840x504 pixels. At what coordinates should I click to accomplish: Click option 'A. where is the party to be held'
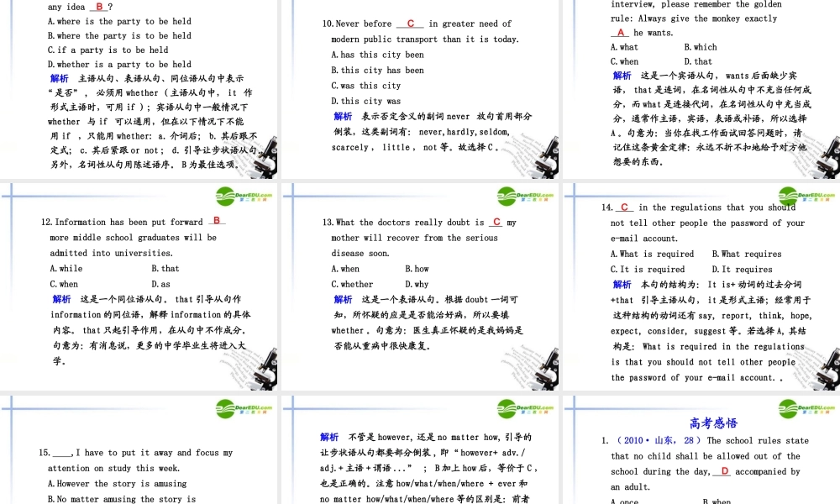tap(119, 22)
